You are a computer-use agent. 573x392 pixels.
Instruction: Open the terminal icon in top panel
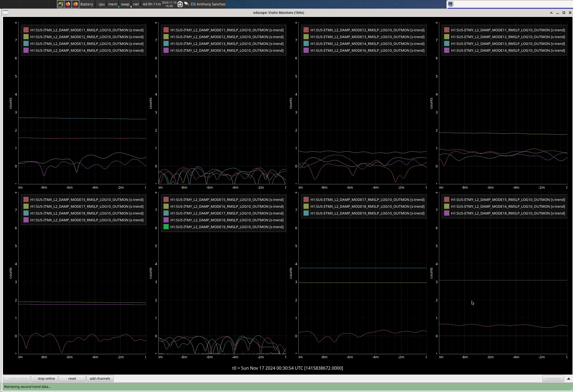coord(60,4)
